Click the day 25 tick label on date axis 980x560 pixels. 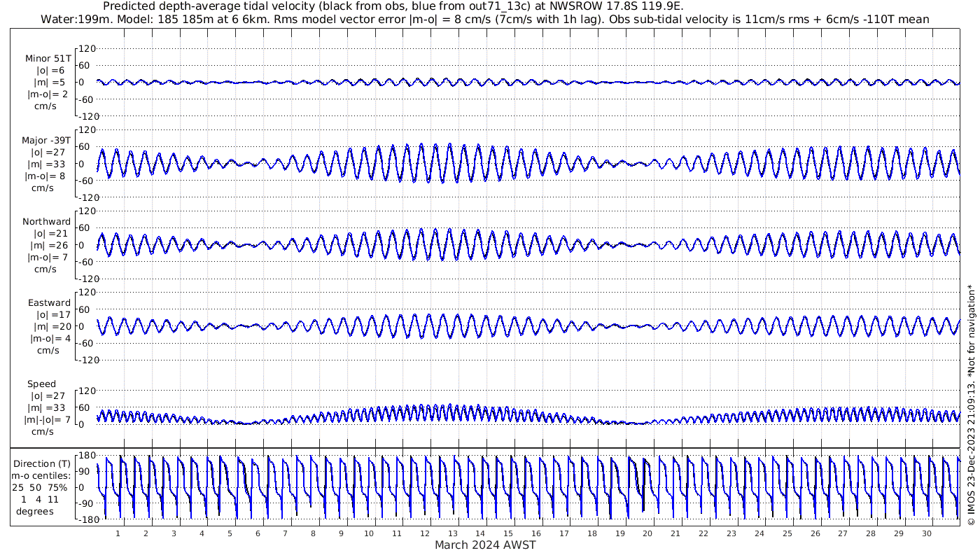787,533
